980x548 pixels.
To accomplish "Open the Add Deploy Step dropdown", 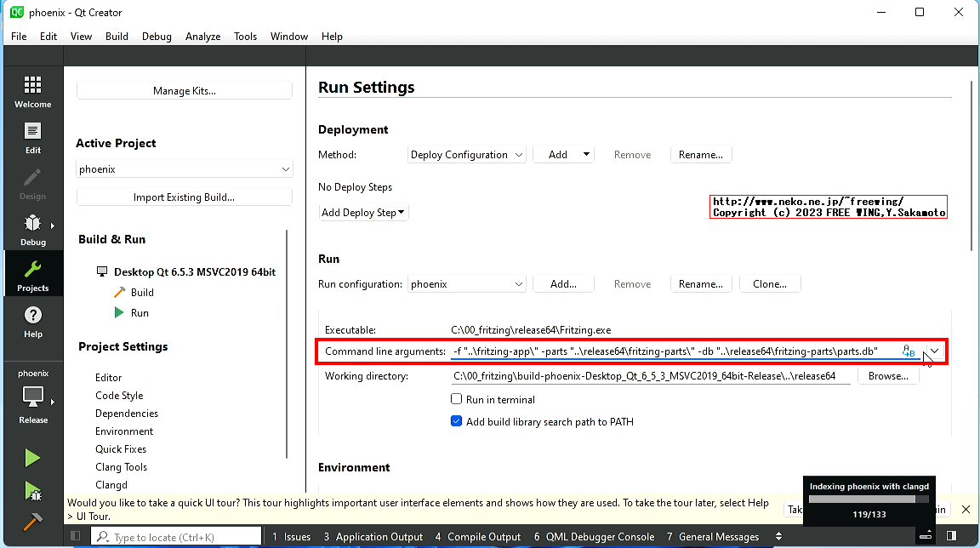I will (x=363, y=213).
